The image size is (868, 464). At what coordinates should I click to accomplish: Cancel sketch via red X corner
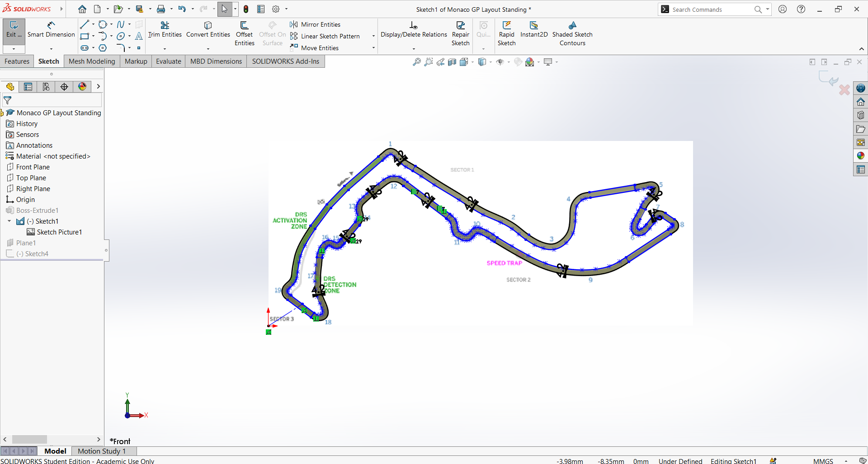[844, 90]
